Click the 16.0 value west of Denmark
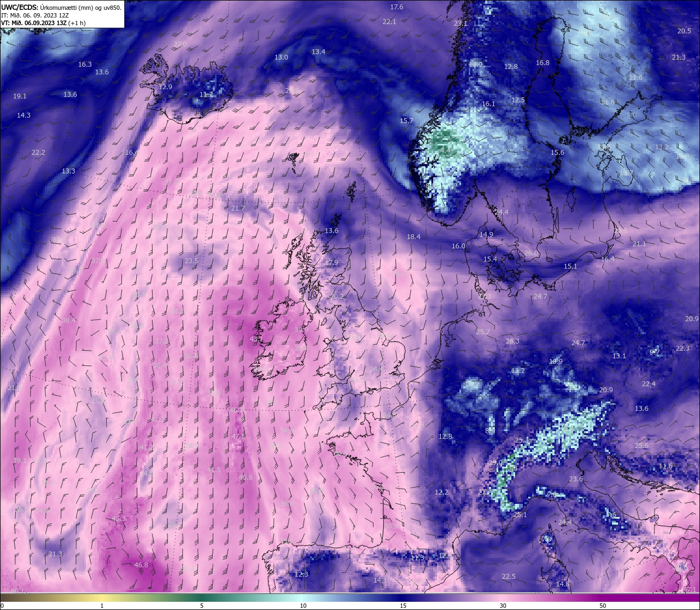 click(458, 246)
